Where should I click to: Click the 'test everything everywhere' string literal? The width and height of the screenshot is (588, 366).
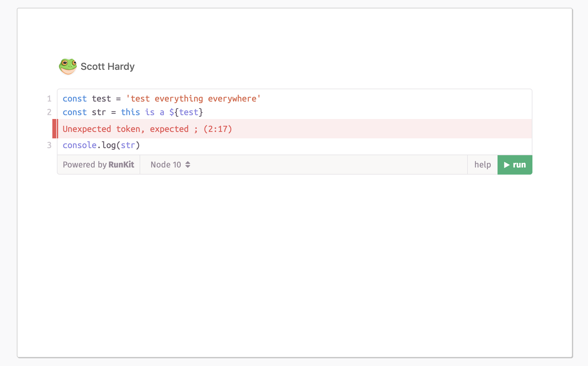194,99
